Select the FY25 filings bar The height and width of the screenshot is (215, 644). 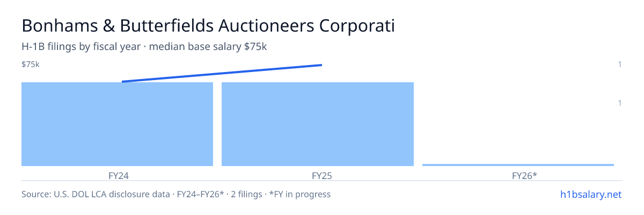pos(318,124)
